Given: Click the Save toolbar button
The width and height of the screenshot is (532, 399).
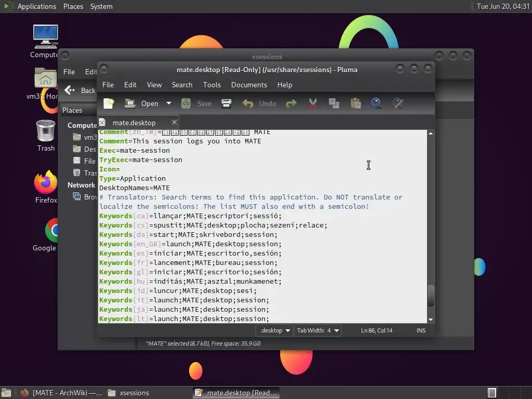Looking at the screenshot, I should [196, 103].
